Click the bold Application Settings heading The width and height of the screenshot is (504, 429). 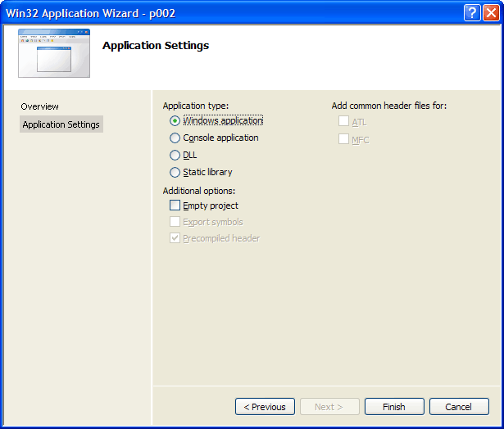(x=156, y=46)
